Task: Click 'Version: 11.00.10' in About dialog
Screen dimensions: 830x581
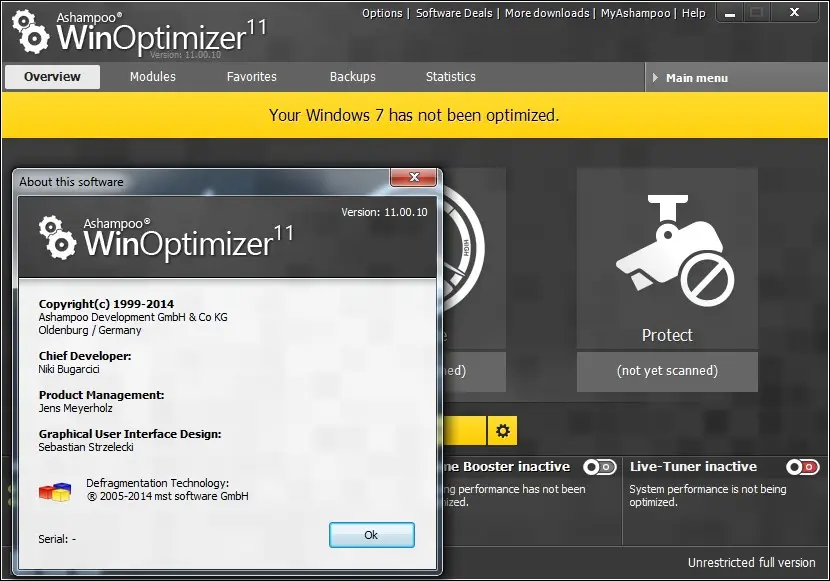Action: [384, 212]
